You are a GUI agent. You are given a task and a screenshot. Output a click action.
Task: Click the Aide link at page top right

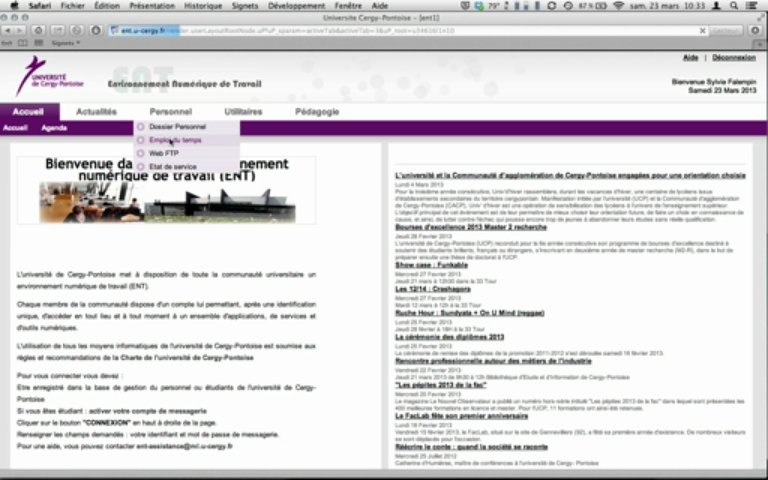691,58
